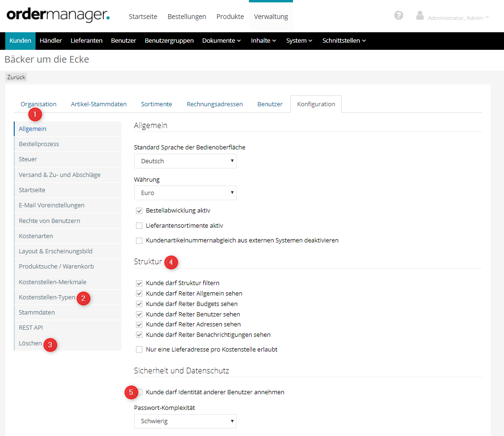Open Layout & Erscheinungsbild settings
The image size is (504, 436).
[x=55, y=251]
